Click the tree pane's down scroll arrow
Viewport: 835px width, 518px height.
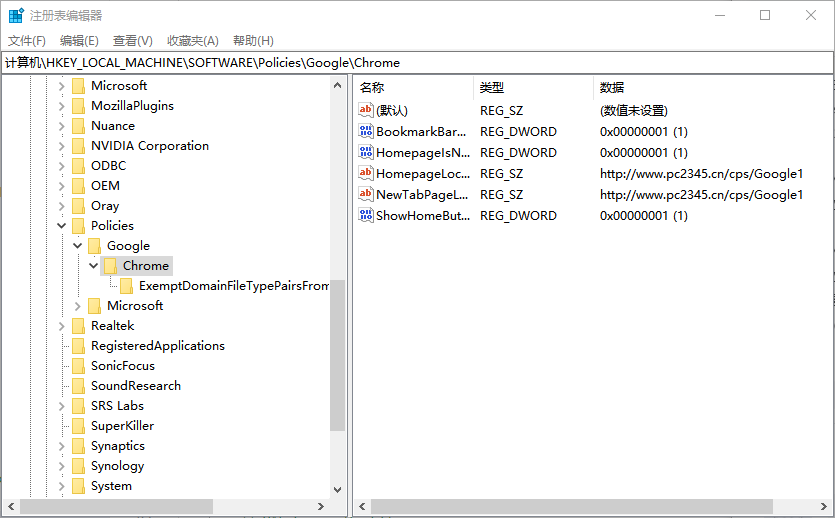click(x=337, y=490)
